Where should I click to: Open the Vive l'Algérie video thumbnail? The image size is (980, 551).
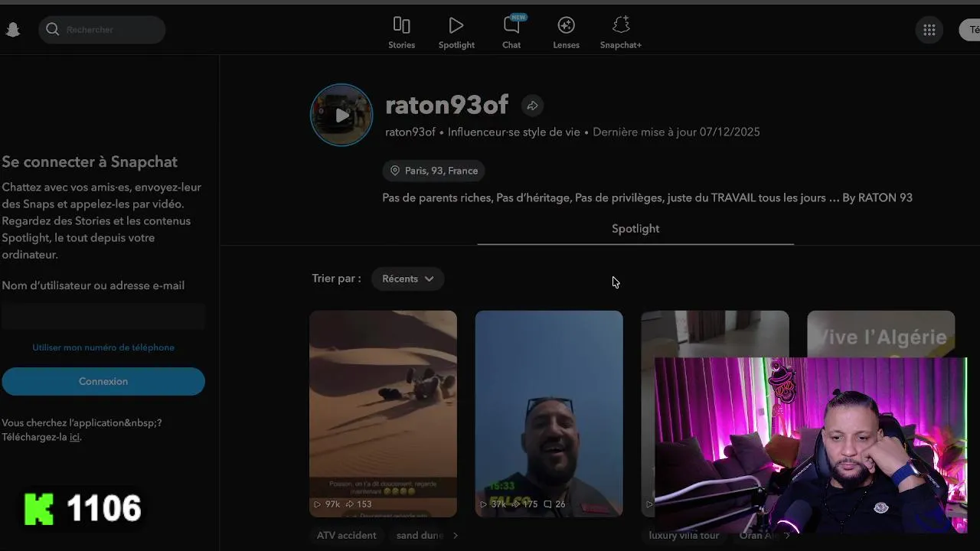click(881, 334)
